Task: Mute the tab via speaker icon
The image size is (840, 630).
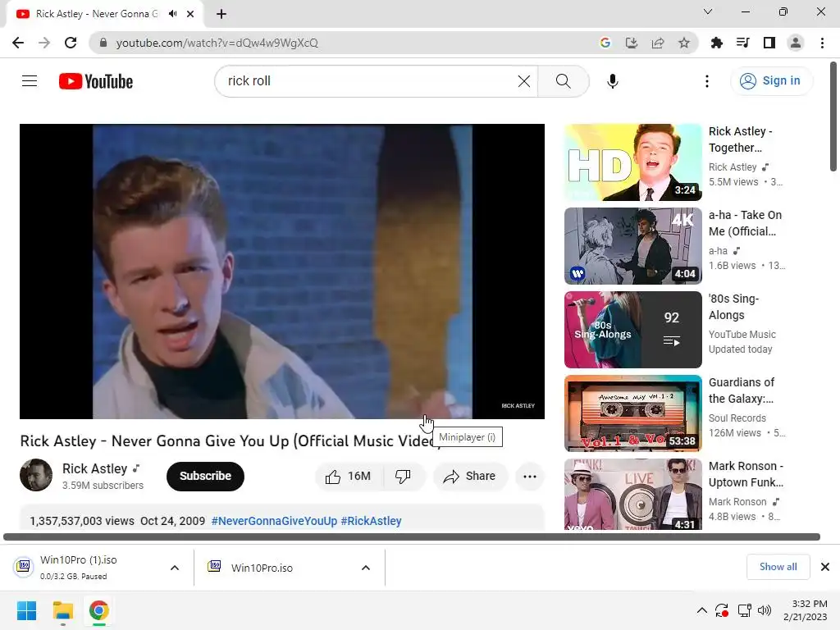Action: point(172,14)
